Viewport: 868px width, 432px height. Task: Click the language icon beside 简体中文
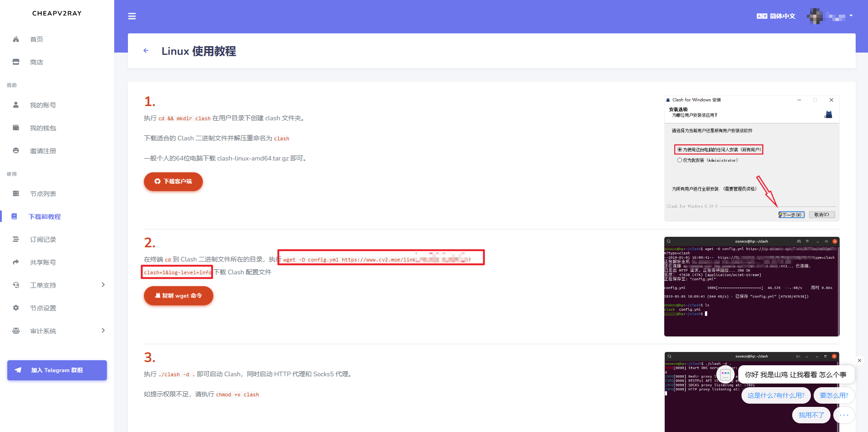[x=762, y=16]
